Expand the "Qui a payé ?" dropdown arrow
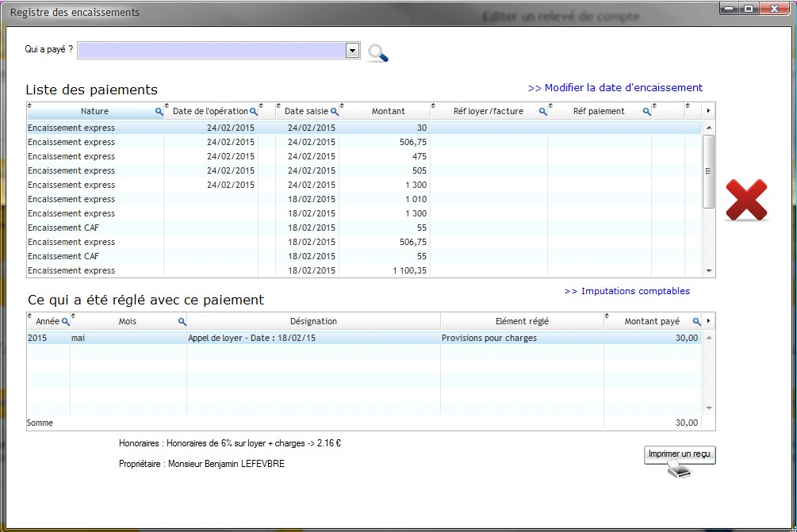 [x=353, y=50]
